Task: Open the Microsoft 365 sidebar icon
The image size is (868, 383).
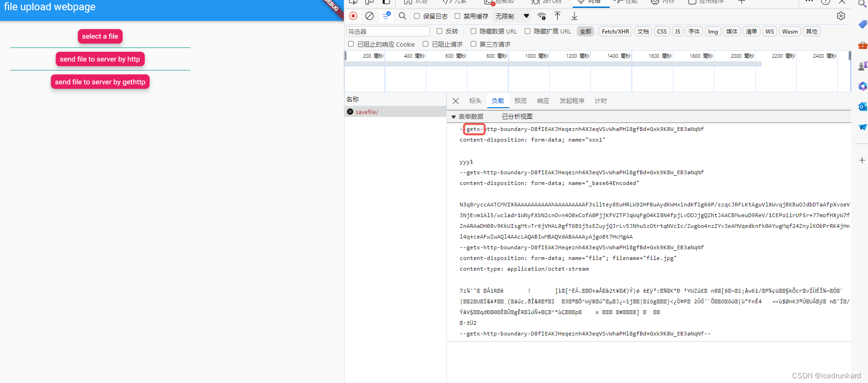Action: (x=862, y=86)
